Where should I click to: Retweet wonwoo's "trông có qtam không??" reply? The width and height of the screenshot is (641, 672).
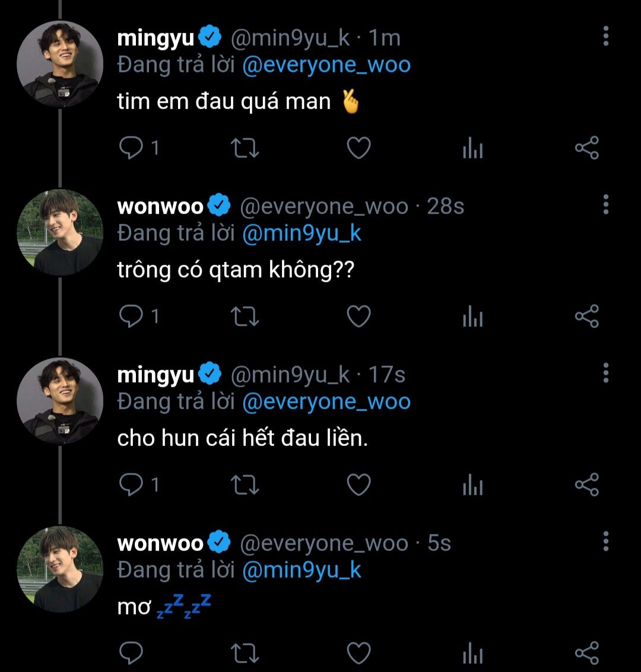(x=244, y=317)
